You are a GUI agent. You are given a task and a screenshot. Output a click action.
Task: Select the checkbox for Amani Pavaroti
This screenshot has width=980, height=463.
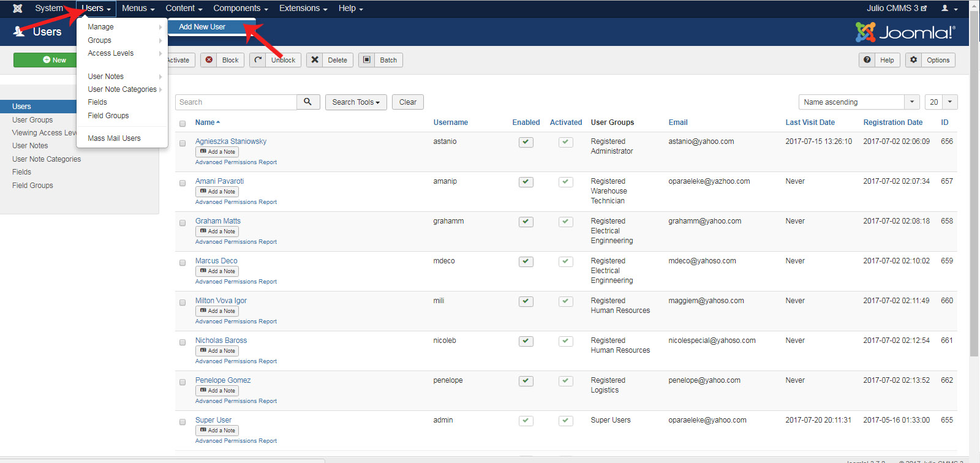(x=183, y=183)
